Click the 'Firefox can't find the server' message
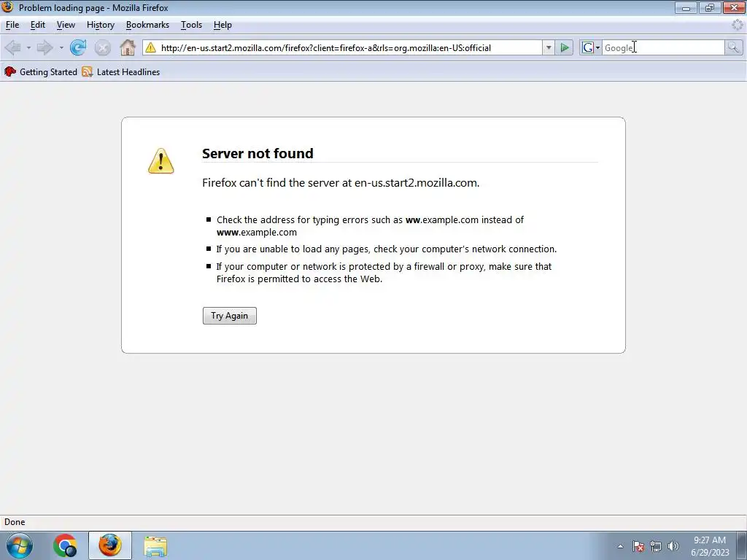The height and width of the screenshot is (560, 747). pos(341,183)
